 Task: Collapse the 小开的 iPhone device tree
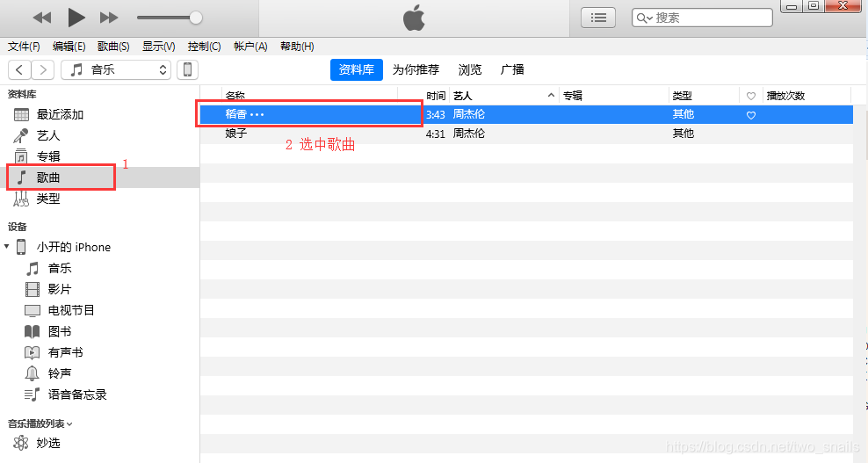(x=7, y=247)
